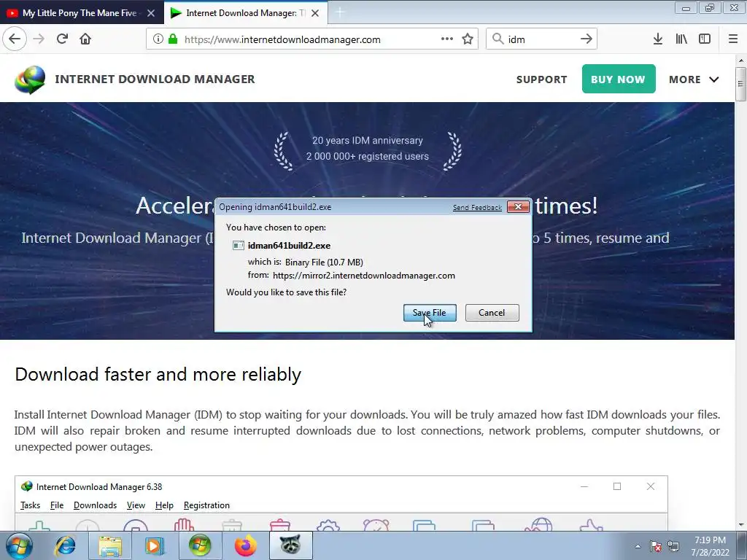Open the Windows Start button
Screen dimensions: 747x560
pyautogui.click(x=19, y=545)
